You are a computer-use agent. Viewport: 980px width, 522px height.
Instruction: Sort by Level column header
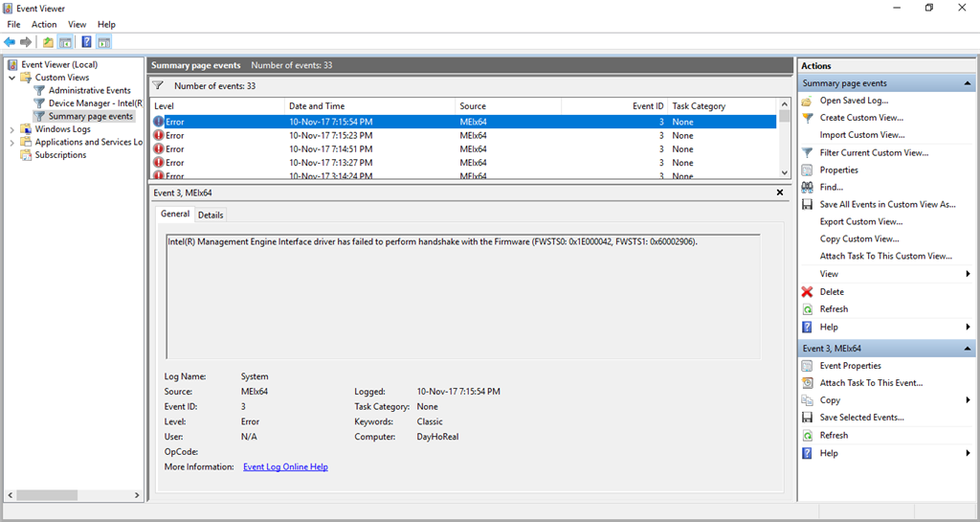coord(217,106)
